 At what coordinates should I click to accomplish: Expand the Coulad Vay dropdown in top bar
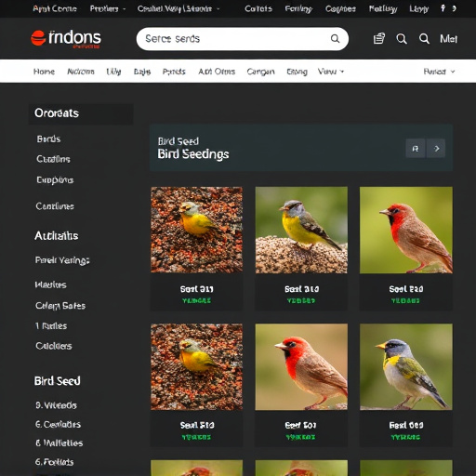click(178, 8)
